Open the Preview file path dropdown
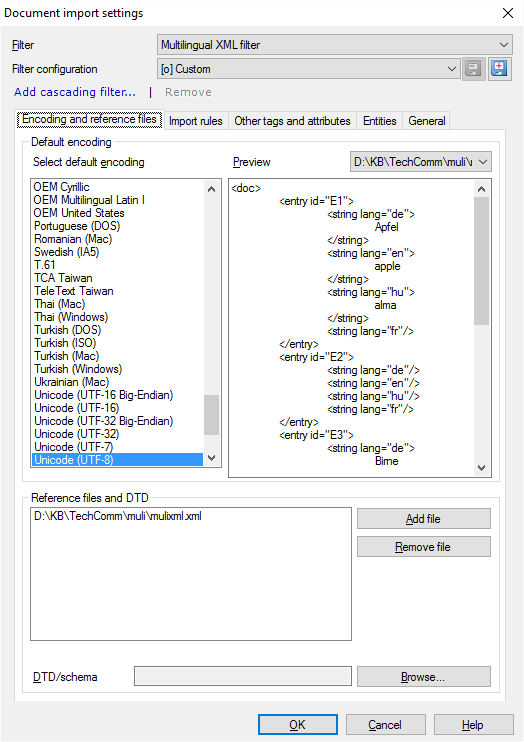Image resolution: width=524 pixels, height=742 pixels. pos(420,162)
